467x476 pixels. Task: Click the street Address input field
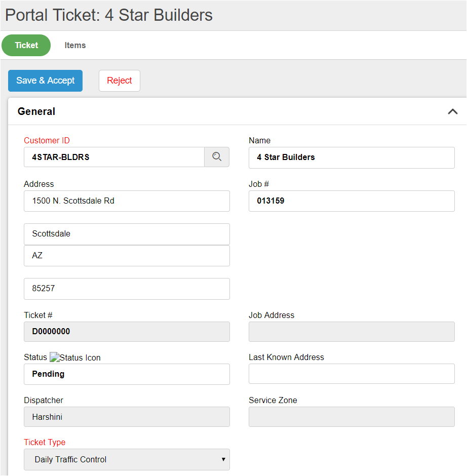(127, 201)
